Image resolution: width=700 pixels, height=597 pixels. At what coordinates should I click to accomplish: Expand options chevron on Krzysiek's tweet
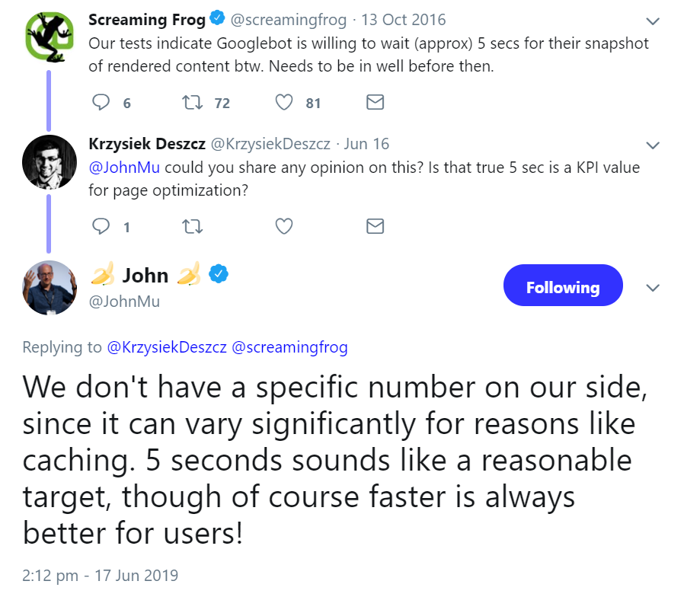(653, 145)
